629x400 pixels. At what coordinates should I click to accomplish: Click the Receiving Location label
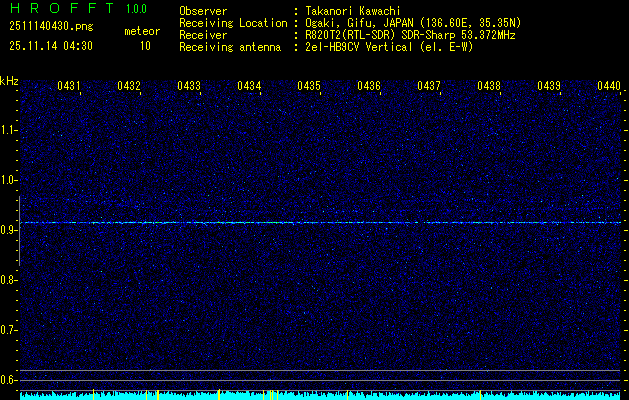tap(233, 23)
